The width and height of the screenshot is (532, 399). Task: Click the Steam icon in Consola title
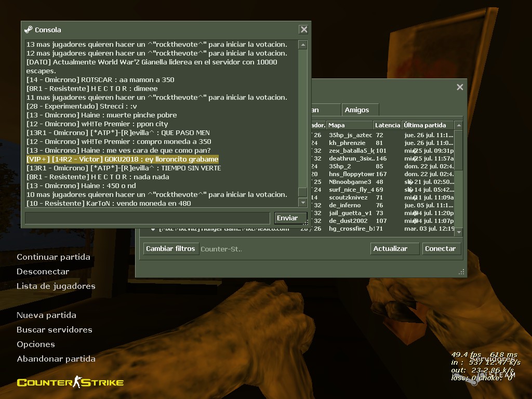(29, 30)
